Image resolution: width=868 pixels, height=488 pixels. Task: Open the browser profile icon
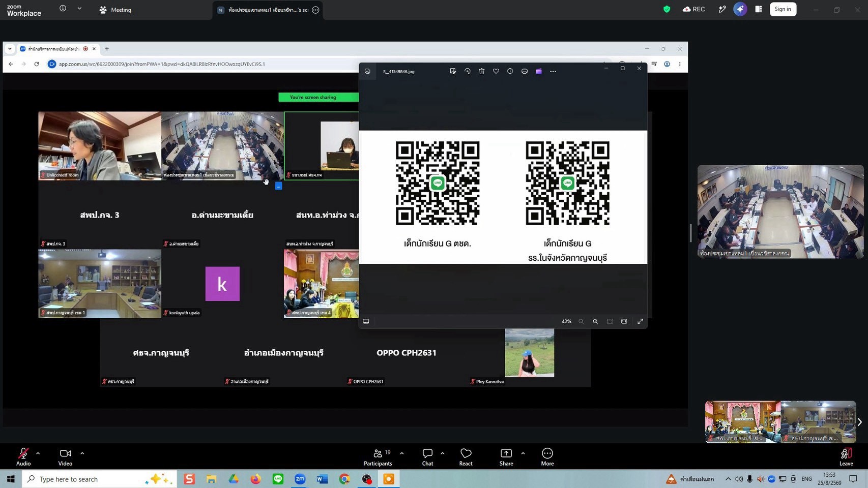click(667, 64)
